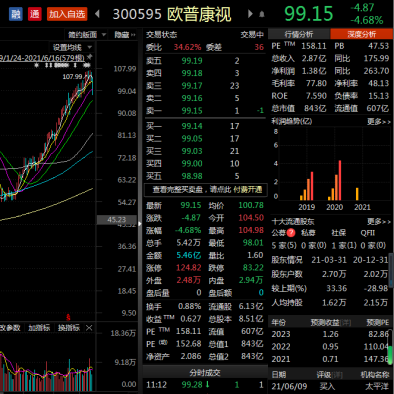The image size is (394, 394).
Task: Click the 买五 price 98.98
Action: [x=192, y=176]
